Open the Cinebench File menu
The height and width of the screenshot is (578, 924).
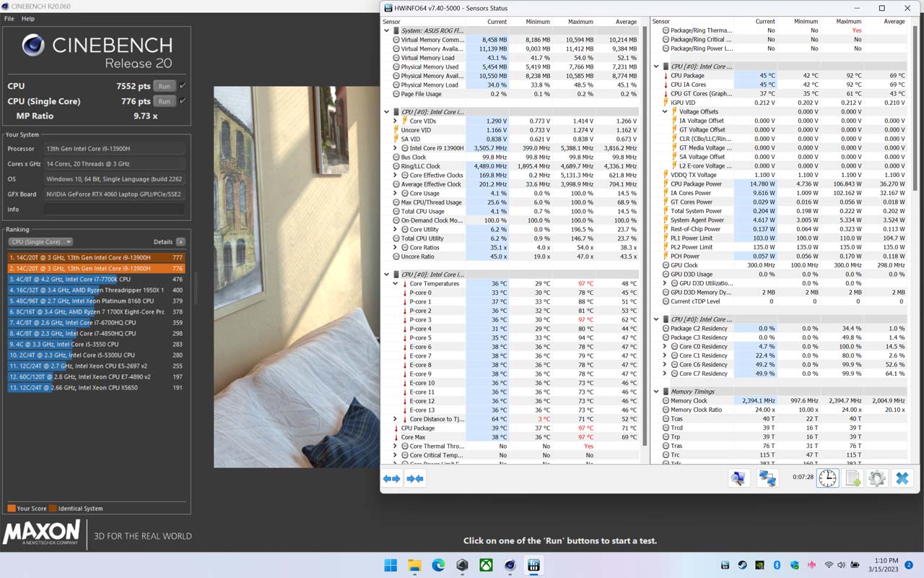point(9,19)
